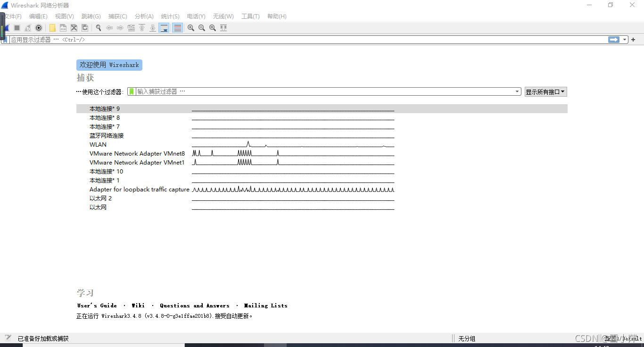Click the green capture filter bookmark icon

[x=132, y=91]
